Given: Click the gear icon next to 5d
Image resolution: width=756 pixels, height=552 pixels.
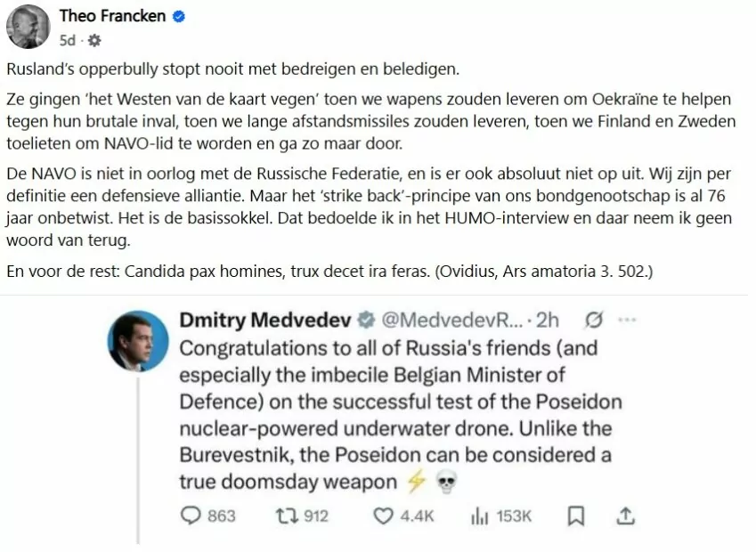Looking at the screenshot, I should 95,40.
